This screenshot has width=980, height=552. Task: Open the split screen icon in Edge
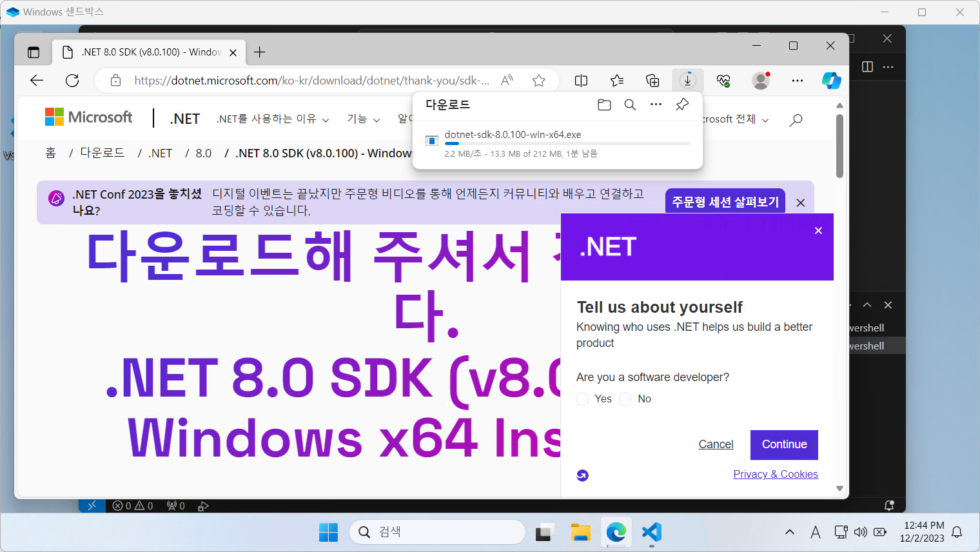(581, 81)
